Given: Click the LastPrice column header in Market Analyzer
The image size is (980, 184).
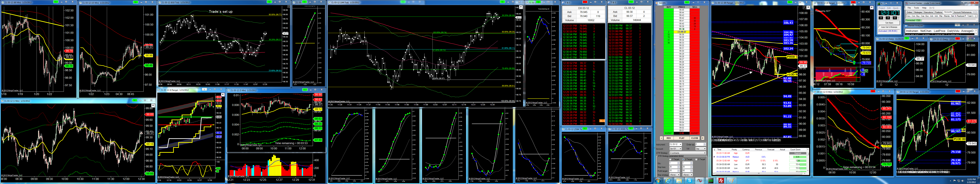Looking at the screenshot, I should click(939, 31).
